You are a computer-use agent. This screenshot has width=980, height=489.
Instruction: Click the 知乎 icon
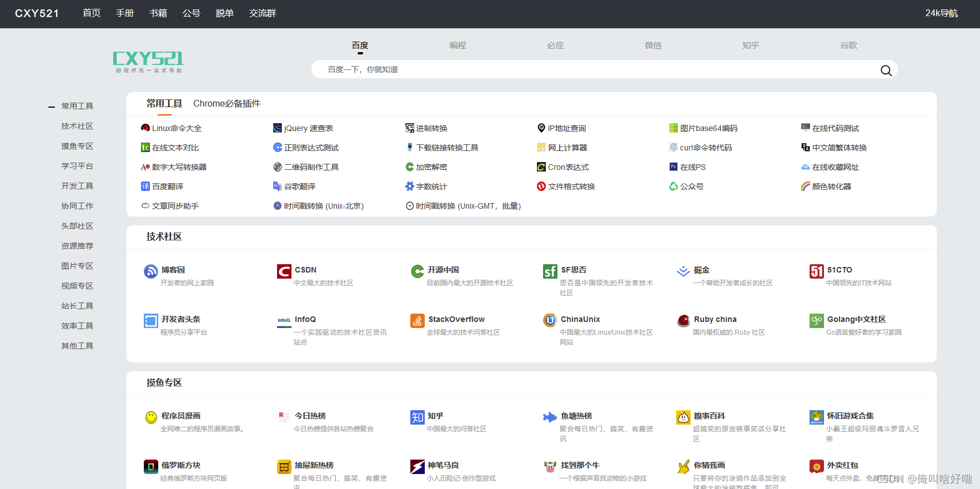click(418, 417)
